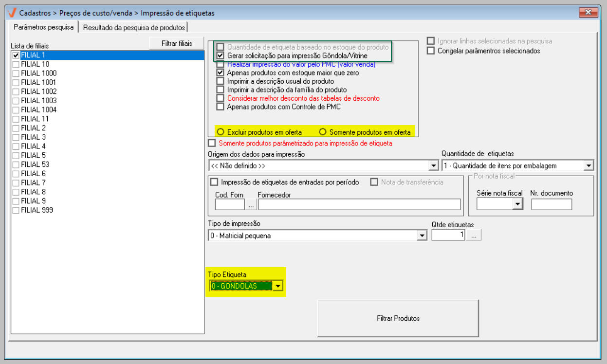607x364 pixels.
Task: Check the FILIAL 10 checkbox
Action: point(16,64)
